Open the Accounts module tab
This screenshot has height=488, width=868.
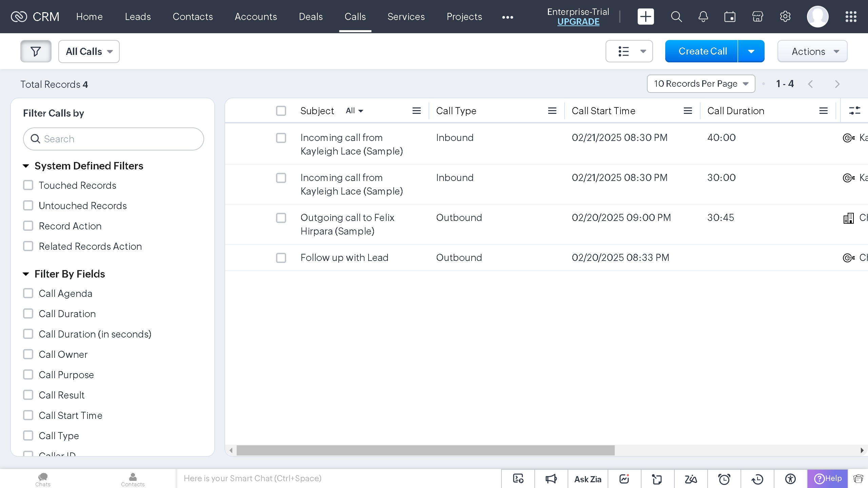(256, 17)
